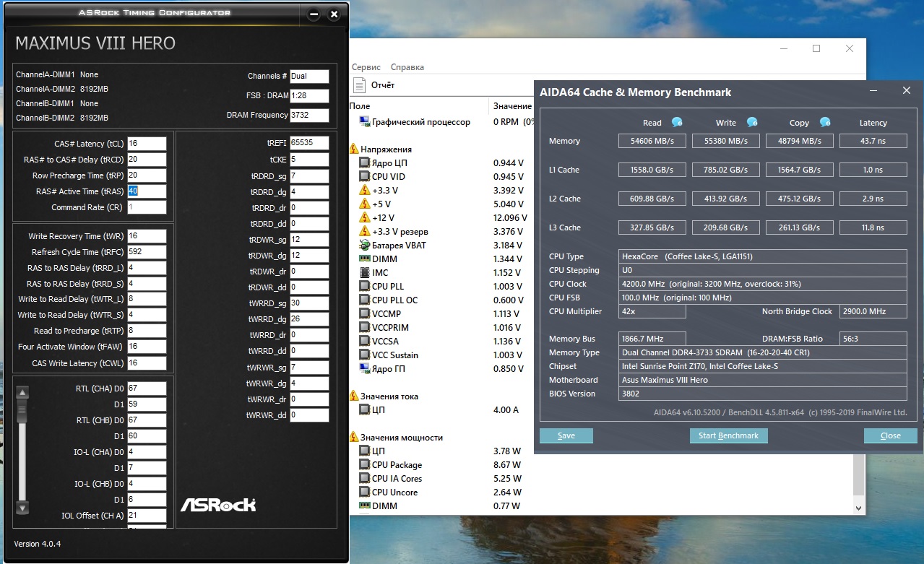
Task: Click scroll down arrow in ASRock RTL panel
Action: click(x=22, y=508)
